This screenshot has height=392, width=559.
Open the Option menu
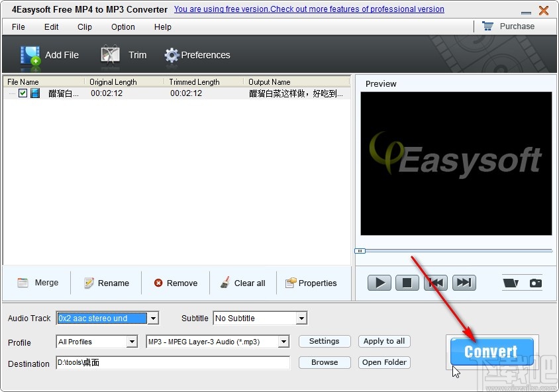[x=123, y=27]
